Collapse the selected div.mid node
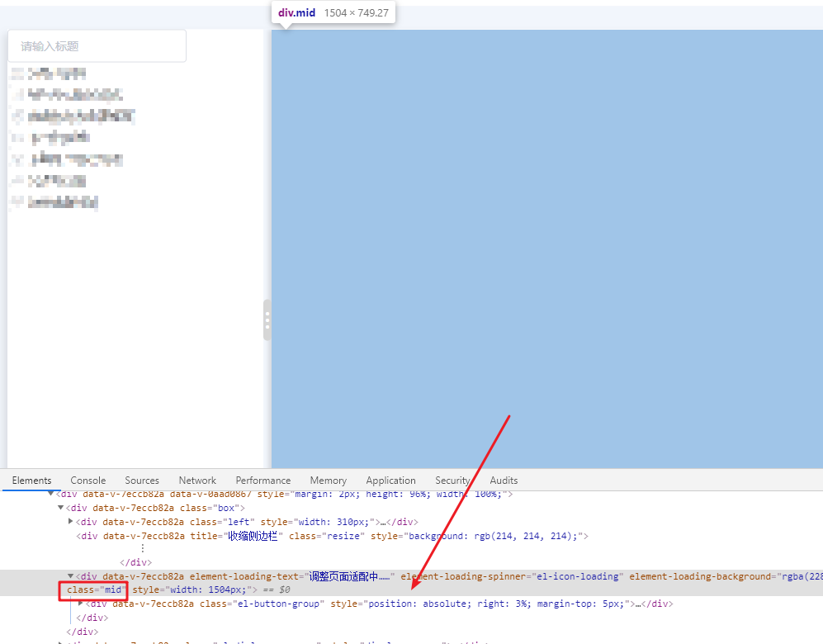Image resolution: width=823 pixels, height=644 pixels. click(x=71, y=576)
